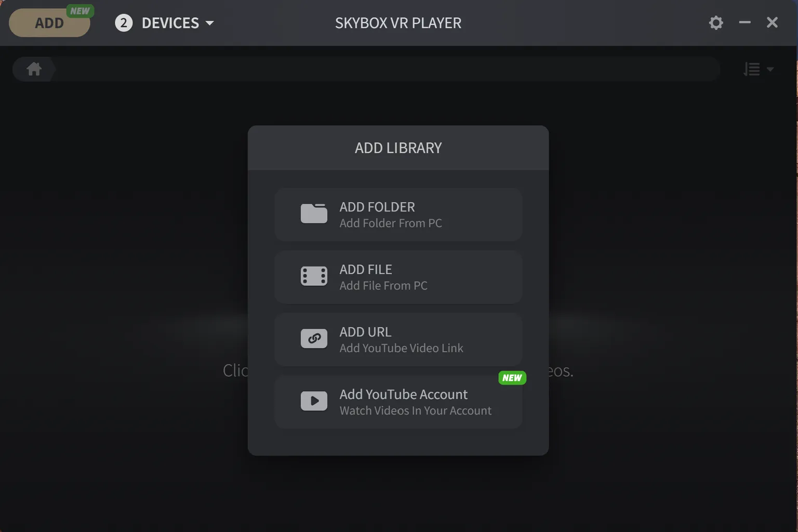
Task: Click the SKYBOX VR PLAYER title text
Action: [x=398, y=23]
